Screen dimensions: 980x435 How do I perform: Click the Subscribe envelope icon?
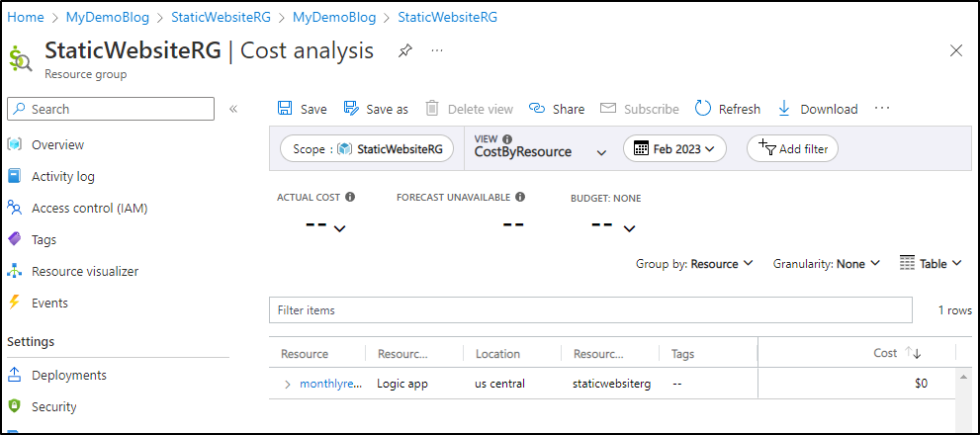(x=608, y=108)
